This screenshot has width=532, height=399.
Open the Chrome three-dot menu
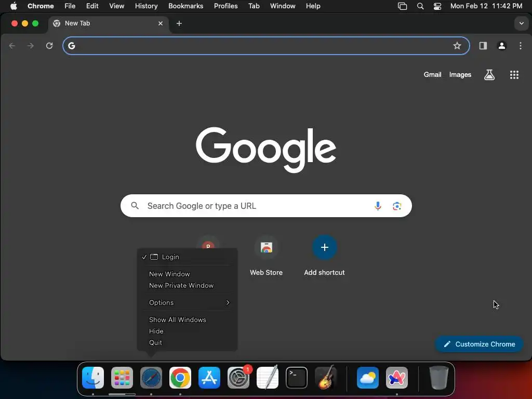pos(521,46)
